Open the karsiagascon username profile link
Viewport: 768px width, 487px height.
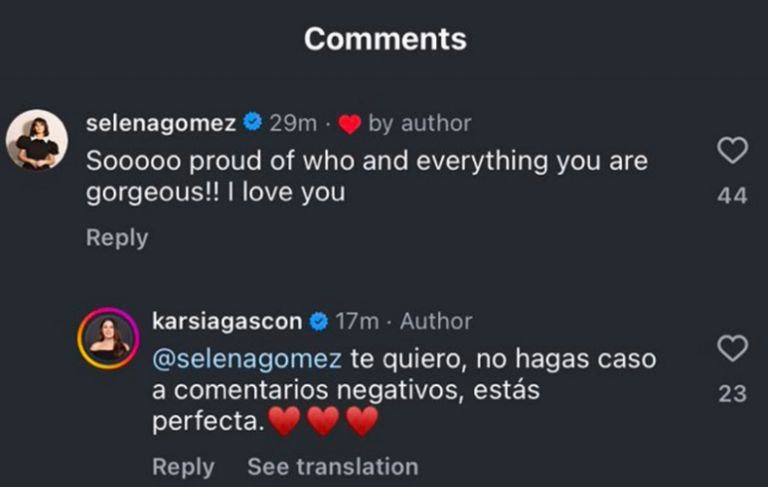(x=228, y=321)
